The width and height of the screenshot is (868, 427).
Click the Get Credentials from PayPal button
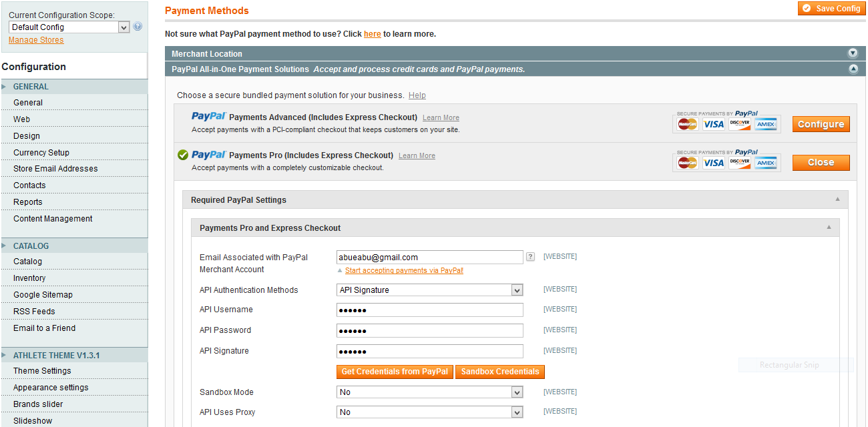tap(395, 372)
